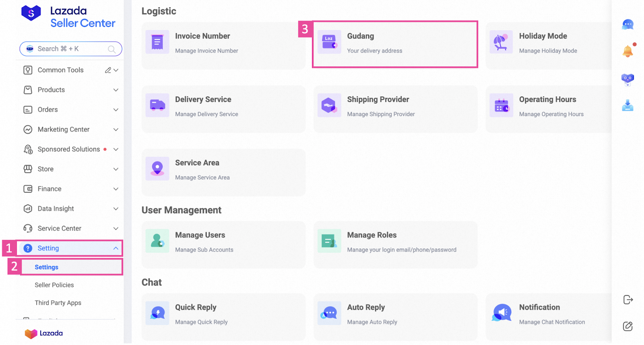Click the Delivery Service truck icon

coord(157,105)
